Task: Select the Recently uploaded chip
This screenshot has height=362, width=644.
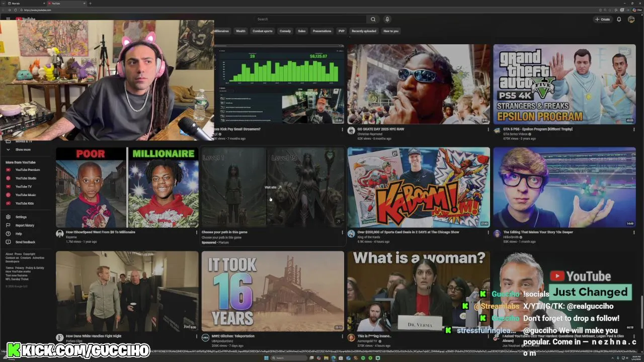Action: point(364,31)
